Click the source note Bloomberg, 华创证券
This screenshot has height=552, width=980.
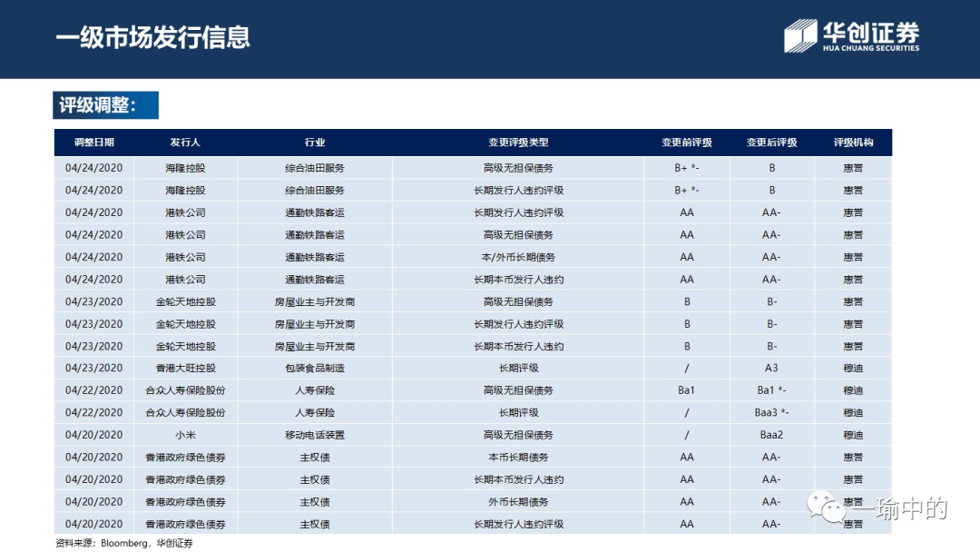tap(147, 543)
